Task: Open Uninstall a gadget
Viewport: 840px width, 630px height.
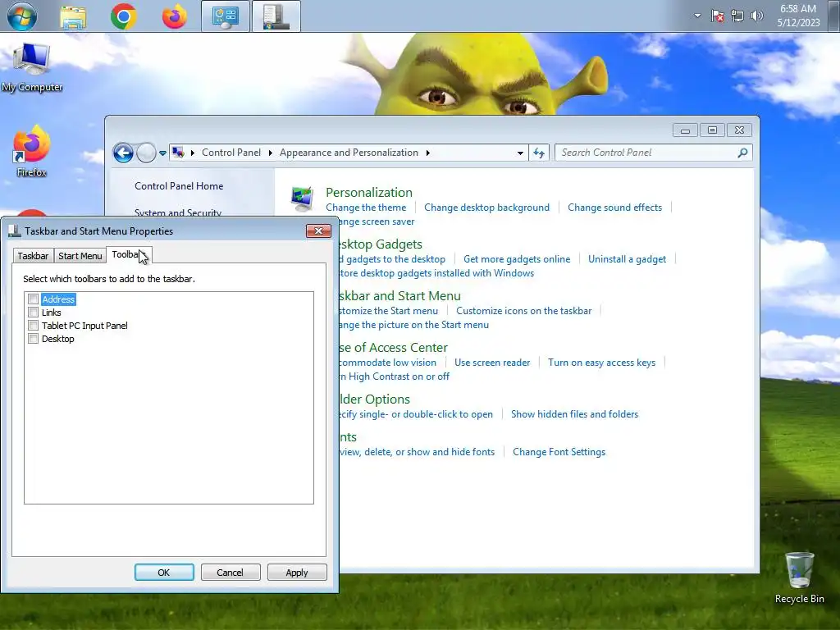Action: [x=628, y=259]
